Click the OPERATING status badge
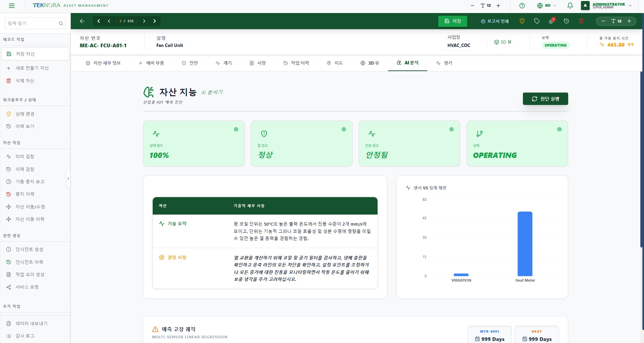Viewport: 644px width, 343px height. (x=555, y=45)
